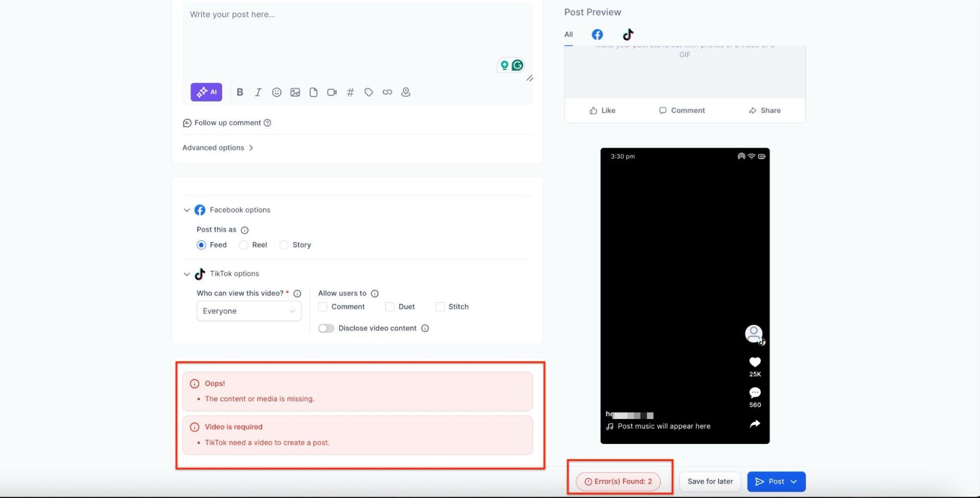Insert hashtag using the # icon

350,92
